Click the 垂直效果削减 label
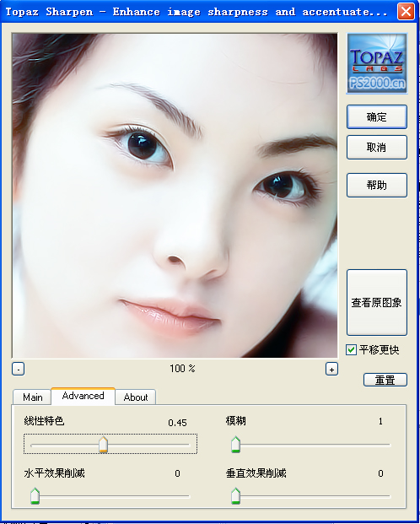Viewport: 420px width, 524px height. pyautogui.click(x=256, y=473)
